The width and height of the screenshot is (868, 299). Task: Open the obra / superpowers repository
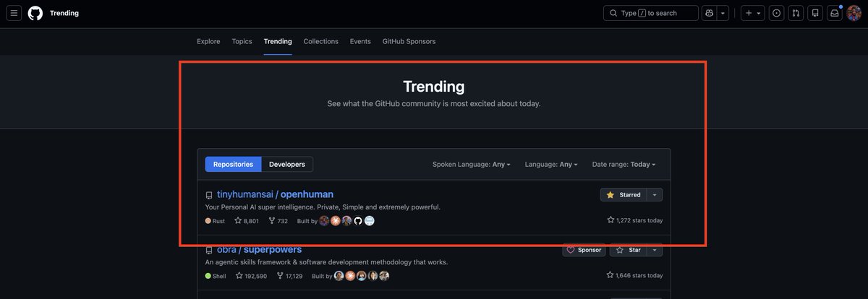pos(259,249)
